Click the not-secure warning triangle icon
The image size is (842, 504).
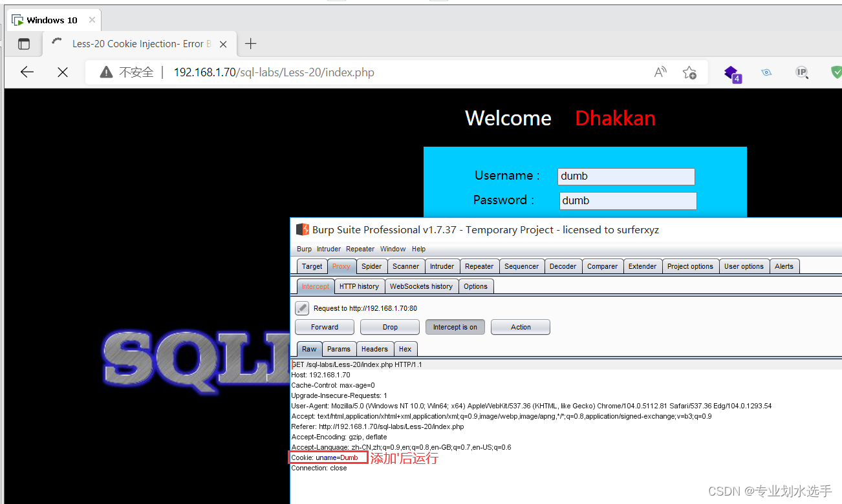[107, 72]
